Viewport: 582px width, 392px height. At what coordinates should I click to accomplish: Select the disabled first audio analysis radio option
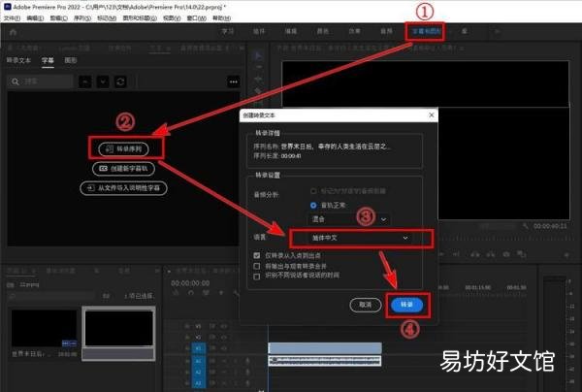click(313, 191)
